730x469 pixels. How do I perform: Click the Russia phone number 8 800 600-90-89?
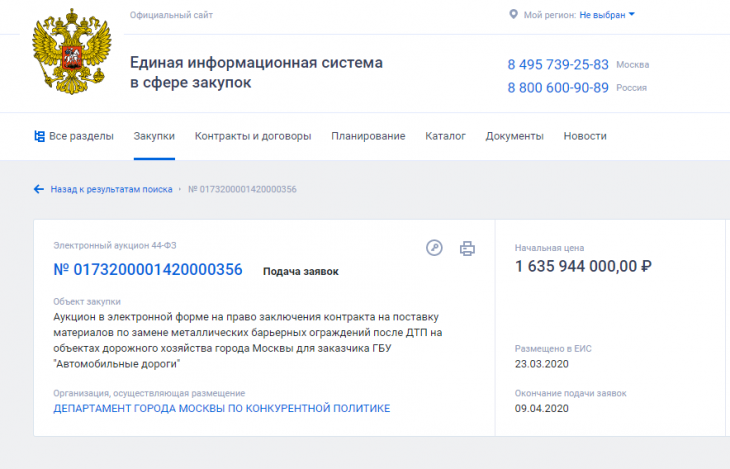558,88
